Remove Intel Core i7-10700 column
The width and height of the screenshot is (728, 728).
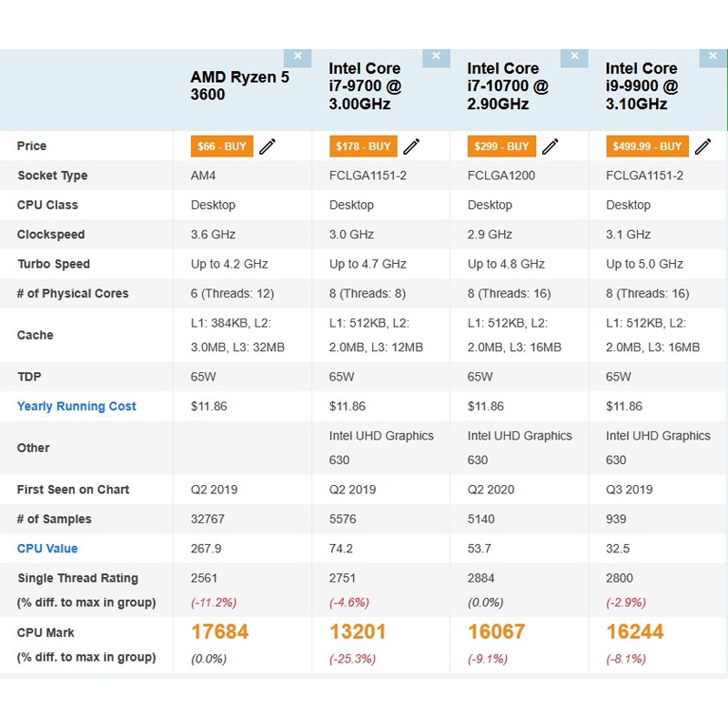(573, 57)
